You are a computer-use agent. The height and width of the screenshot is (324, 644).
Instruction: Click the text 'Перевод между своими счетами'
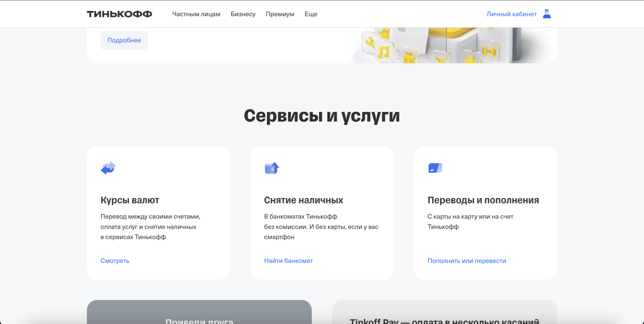(149, 217)
